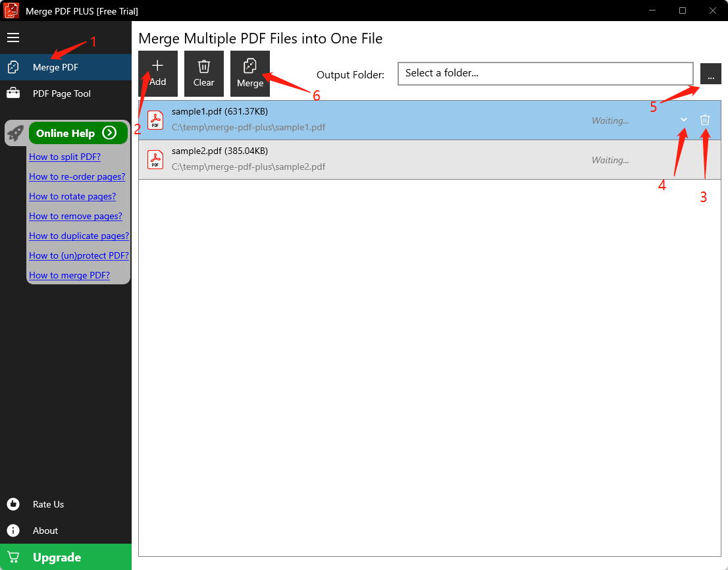The image size is (728, 570).
Task: Open the hamburger menu in the sidebar
Action: pyautogui.click(x=13, y=38)
